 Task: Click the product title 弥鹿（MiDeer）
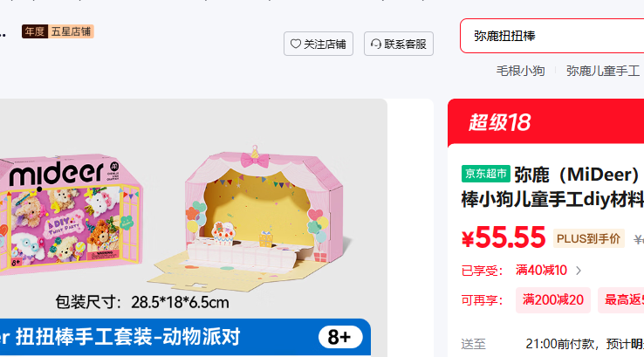click(x=577, y=175)
